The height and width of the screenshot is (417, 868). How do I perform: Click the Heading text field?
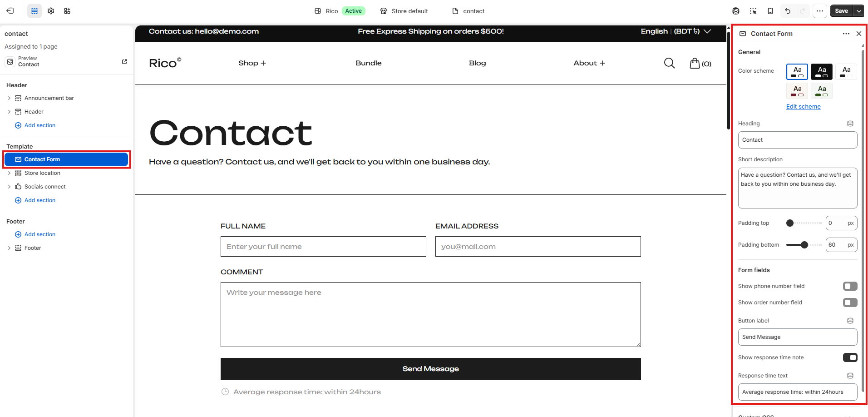click(x=798, y=140)
